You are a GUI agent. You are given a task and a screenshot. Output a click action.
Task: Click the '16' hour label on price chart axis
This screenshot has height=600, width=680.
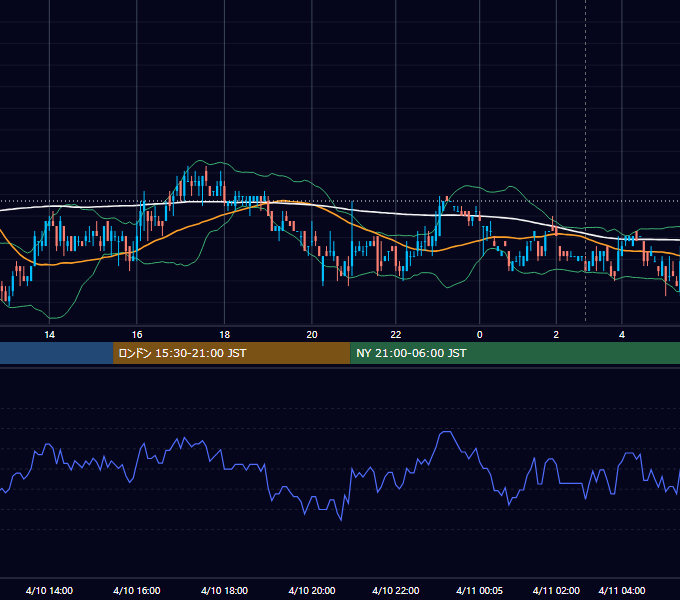click(x=137, y=335)
